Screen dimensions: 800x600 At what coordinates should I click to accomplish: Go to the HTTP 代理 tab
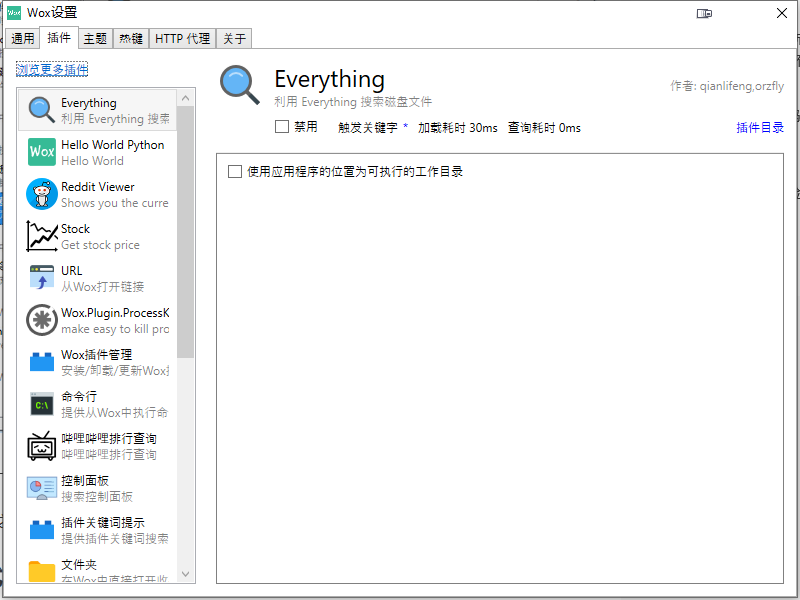(183, 39)
